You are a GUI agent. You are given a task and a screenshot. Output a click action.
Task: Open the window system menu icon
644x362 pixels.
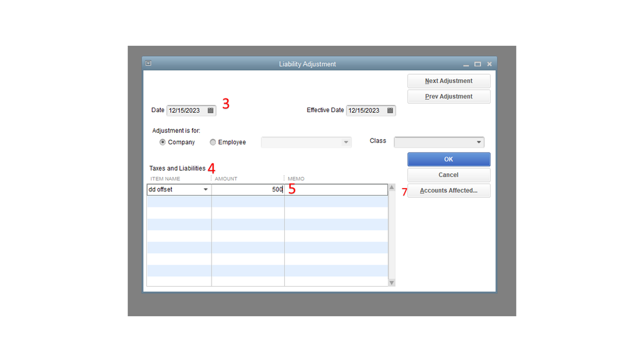148,64
